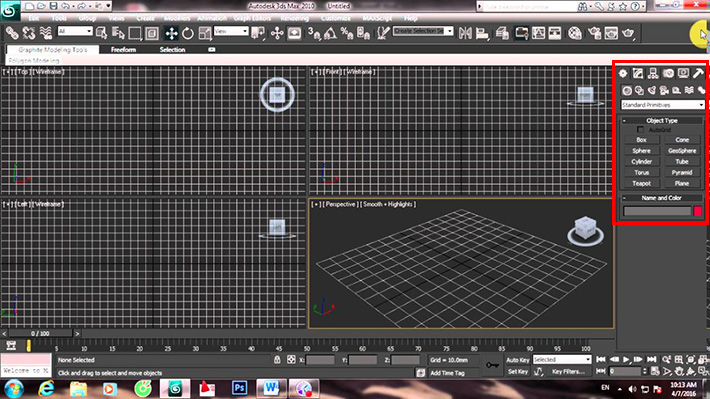Click the Mirror tool
The height and width of the screenshot is (399, 710).
click(x=465, y=33)
